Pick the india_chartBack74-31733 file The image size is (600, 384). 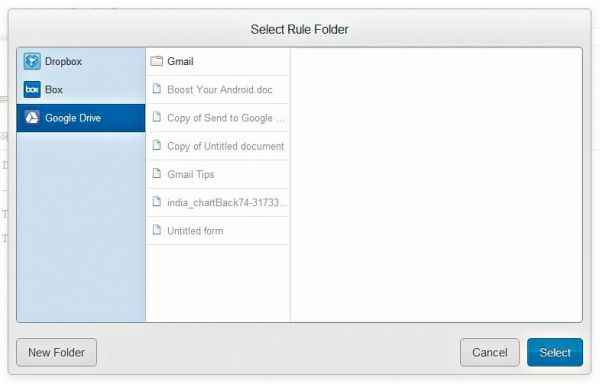tap(217, 202)
